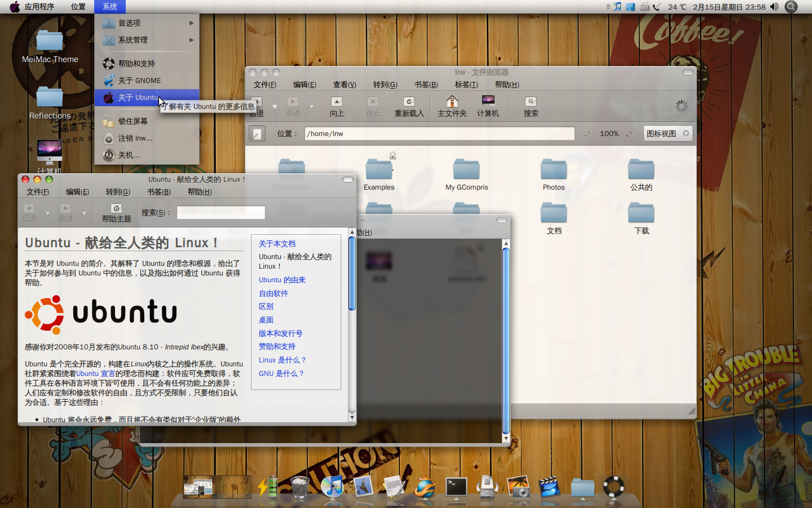The width and height of the screenshot is (812, 508).
Task: Click Reload (重新载入) in the file browser toolbar
Action: (x=409, y=107)
